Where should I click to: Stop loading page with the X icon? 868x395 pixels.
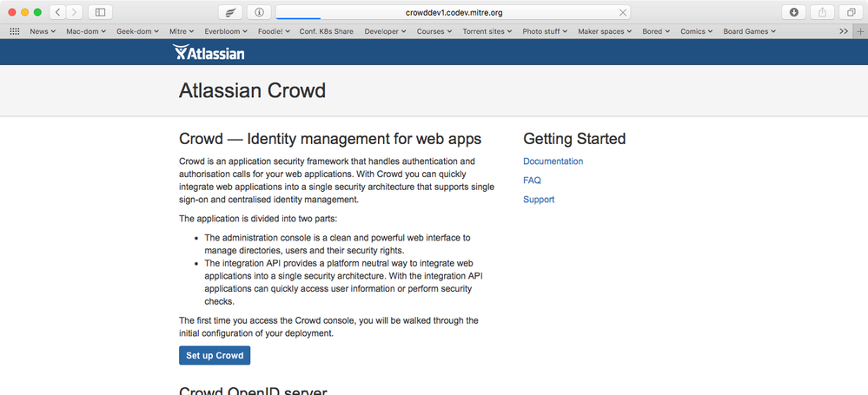[623, 12]
